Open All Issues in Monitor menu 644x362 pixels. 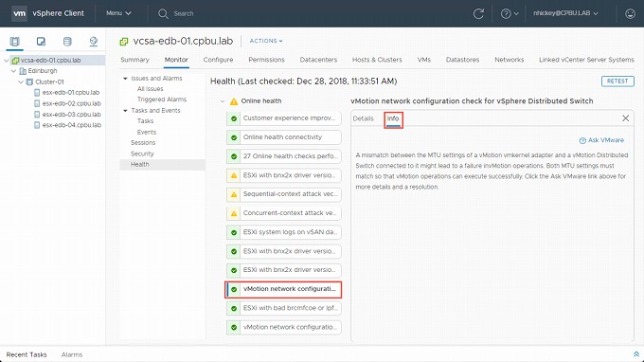point(150,89)
